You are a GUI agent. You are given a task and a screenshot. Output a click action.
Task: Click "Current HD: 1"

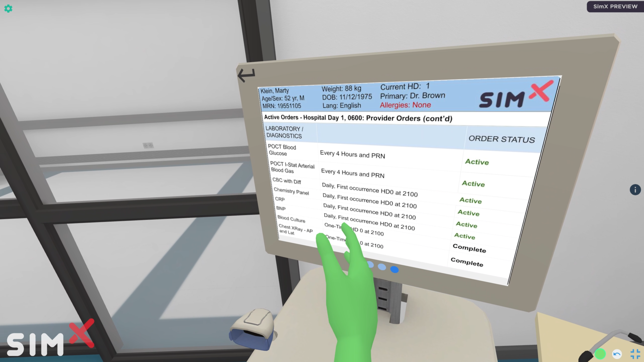click(x=405, y=87)
